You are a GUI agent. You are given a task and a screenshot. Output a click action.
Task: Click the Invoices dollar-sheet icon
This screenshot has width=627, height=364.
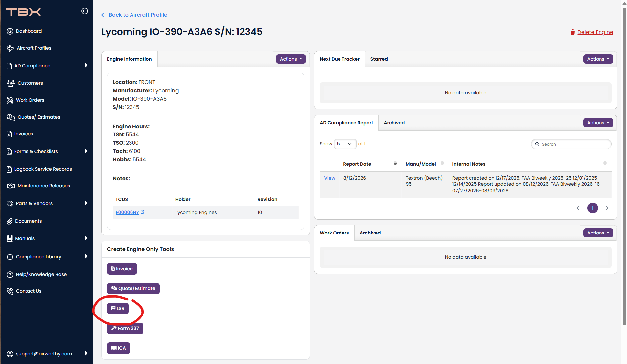tap(9, 134)
